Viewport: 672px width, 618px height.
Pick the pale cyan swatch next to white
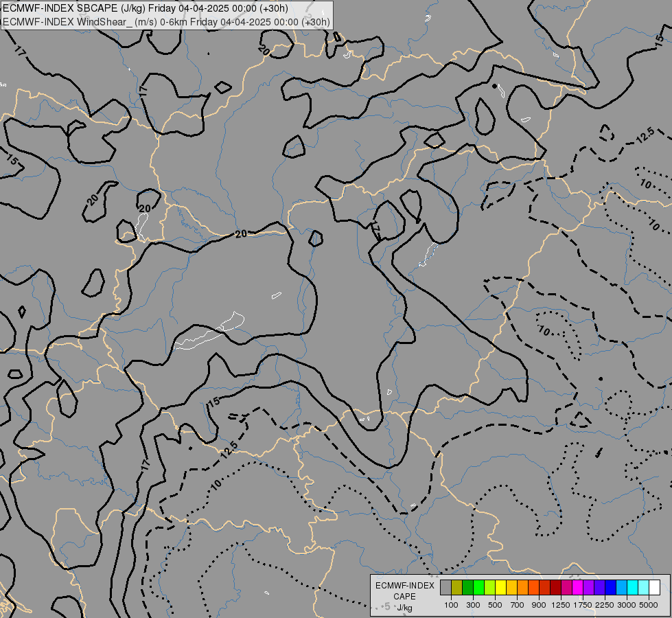[x=643, y=588]
